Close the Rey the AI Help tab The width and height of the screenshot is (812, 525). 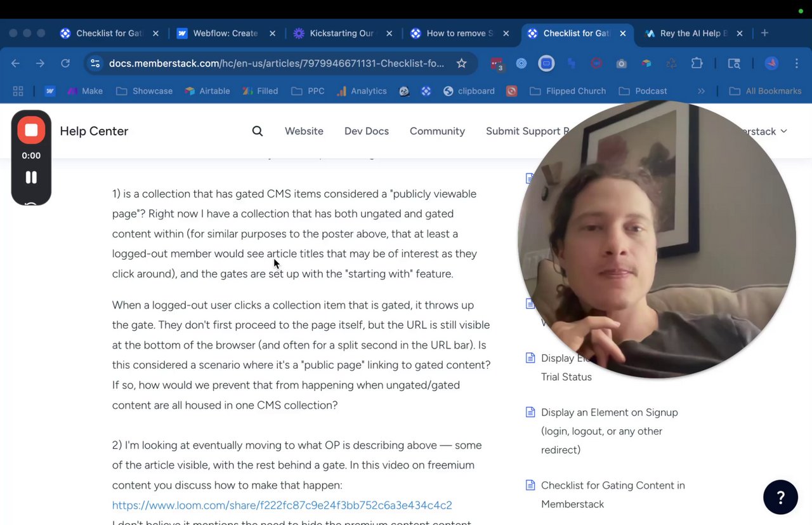click(739, 34)
